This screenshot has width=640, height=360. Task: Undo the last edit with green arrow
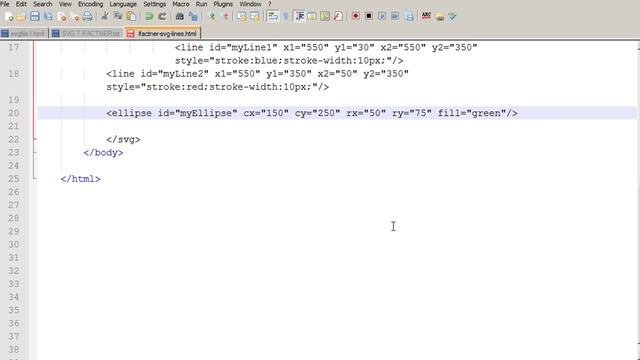click(x=149, y=16)
